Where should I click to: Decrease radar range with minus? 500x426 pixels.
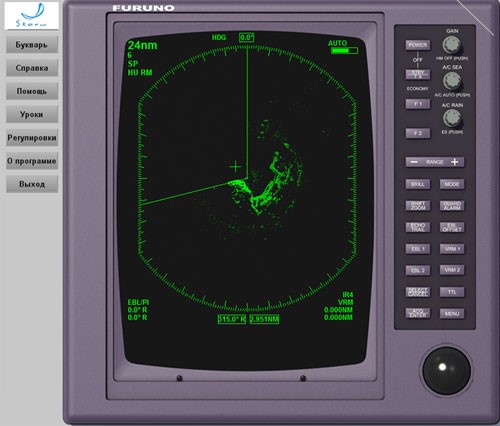[414, 162]
